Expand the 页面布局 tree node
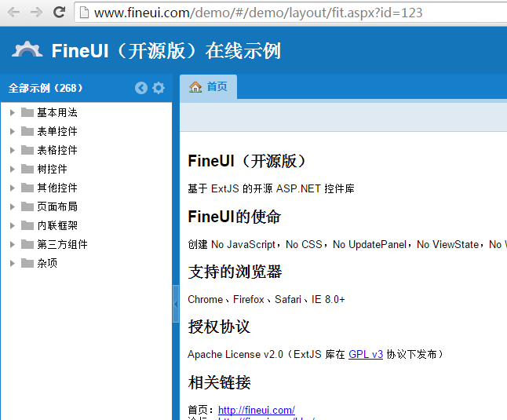 coord(13,206)
